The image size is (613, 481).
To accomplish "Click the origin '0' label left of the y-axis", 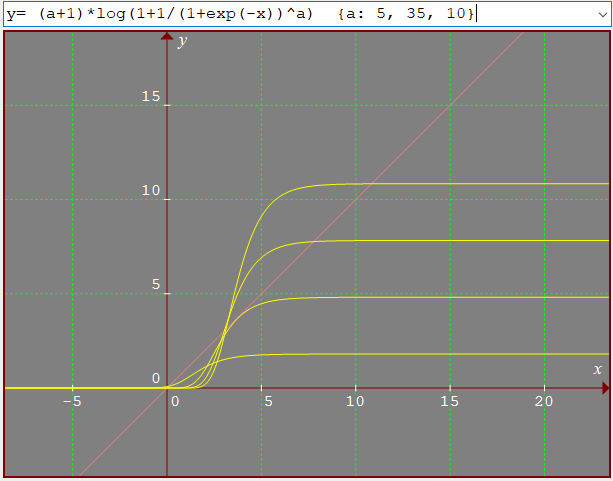I will [x=155, y=379].
